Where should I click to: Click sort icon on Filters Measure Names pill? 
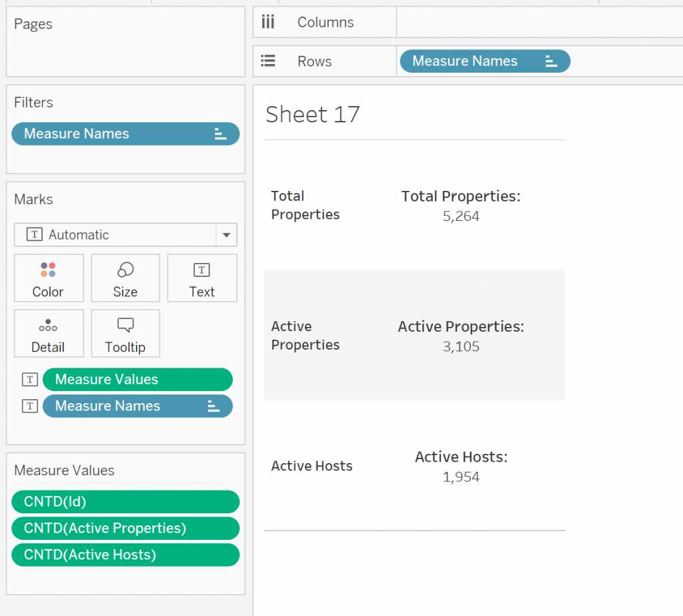[x=220, y=134]
